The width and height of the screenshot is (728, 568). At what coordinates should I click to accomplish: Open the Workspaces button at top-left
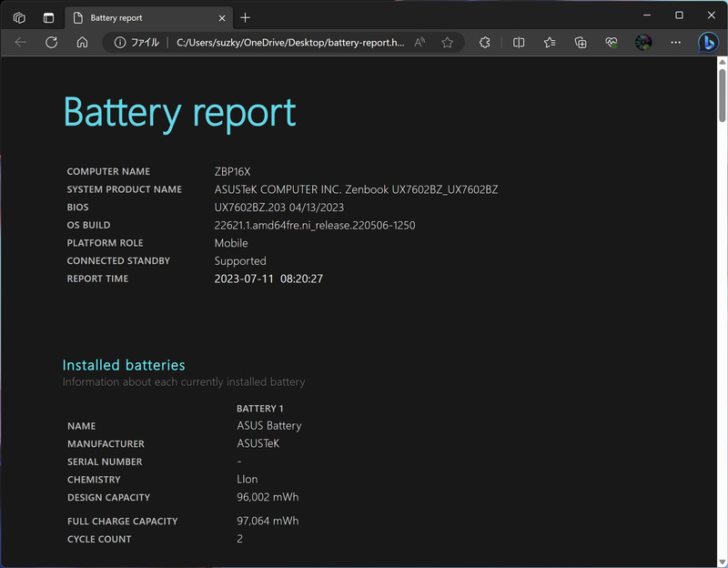(x=19, y=16)
